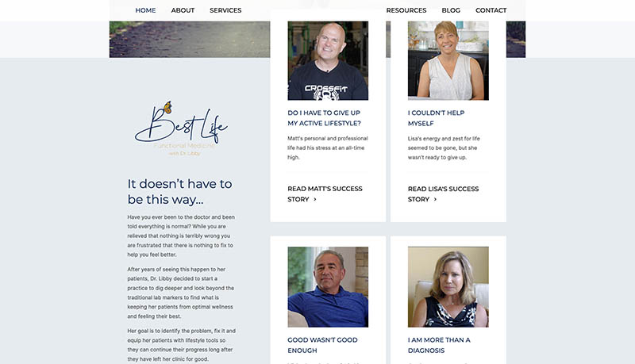
Task: Open 'I Couldn't Help Myself' story heading
Action: pyautogui.click(x=436, y=118)
